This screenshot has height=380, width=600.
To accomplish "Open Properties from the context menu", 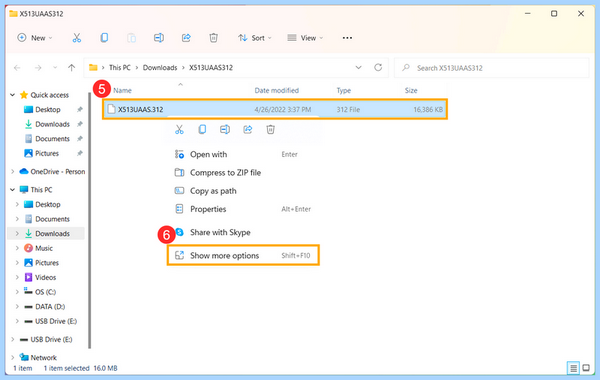I will coord(243,209).
